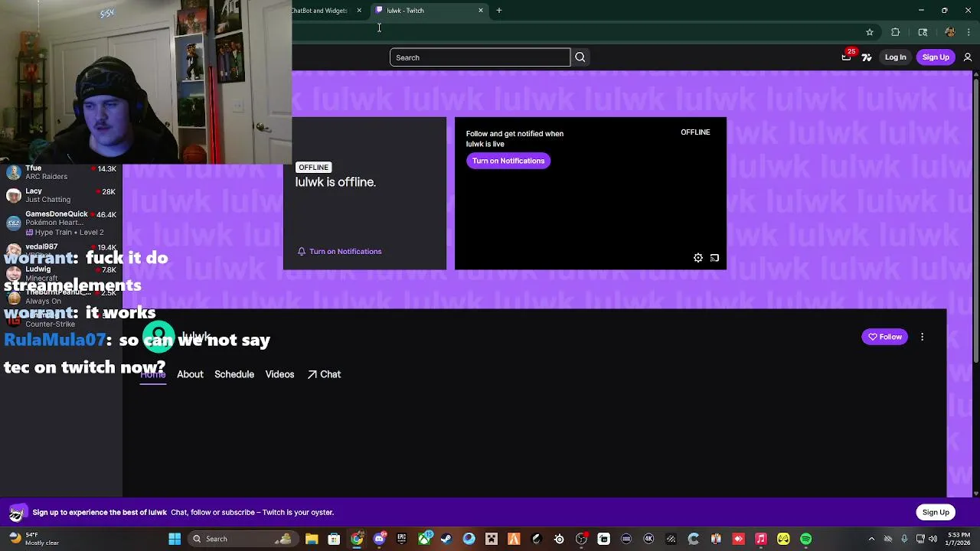Focus the Twitch search field
This screenshot has height=551, width=980.
480,57
